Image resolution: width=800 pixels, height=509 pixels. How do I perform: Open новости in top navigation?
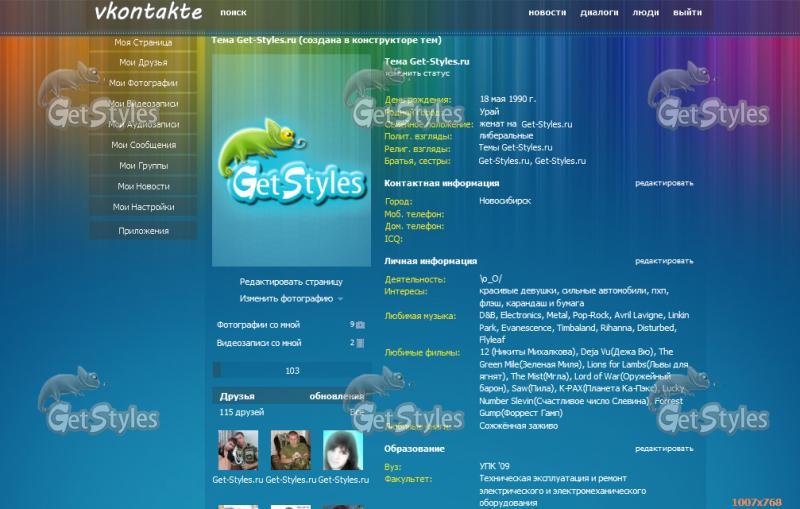547,13
